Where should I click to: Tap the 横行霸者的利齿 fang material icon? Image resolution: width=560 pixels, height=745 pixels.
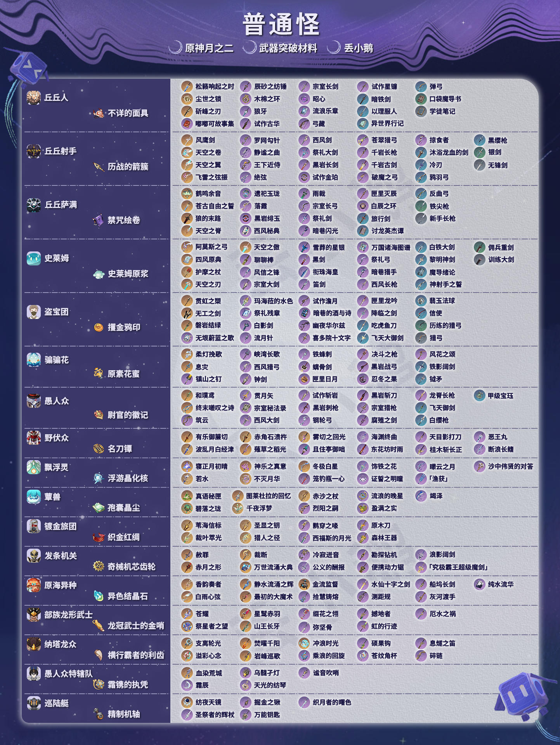click(99, 655)
